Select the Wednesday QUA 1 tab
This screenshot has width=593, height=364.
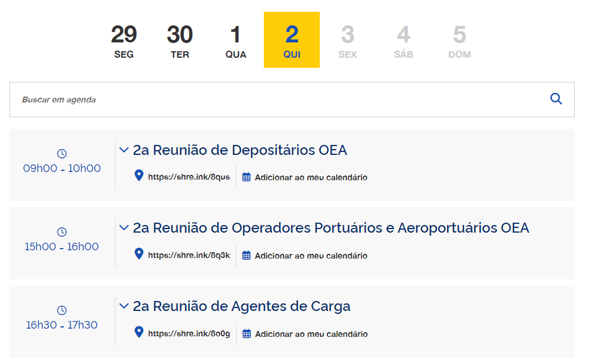[x=236, y=39]
